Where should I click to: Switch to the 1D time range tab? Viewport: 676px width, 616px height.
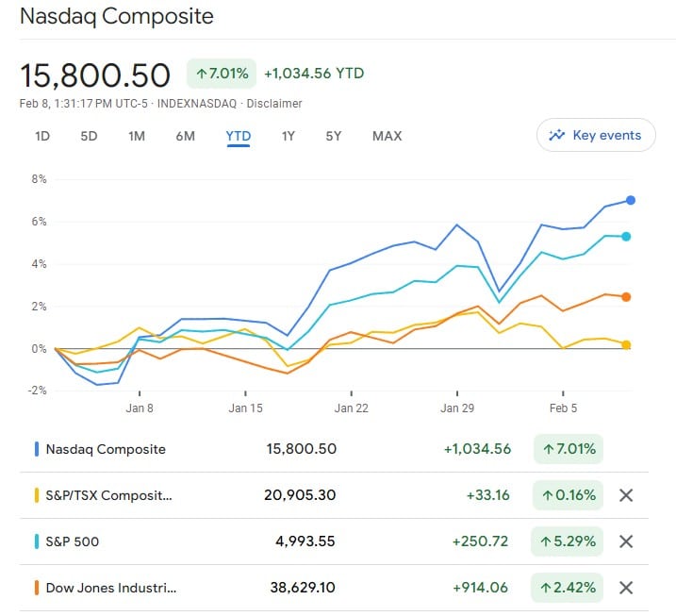(x=42, y=137)
